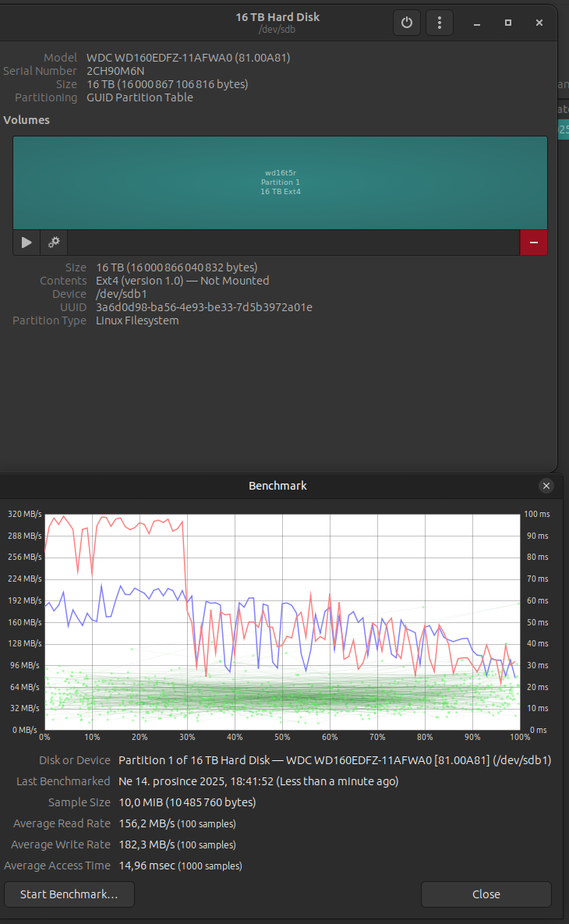Click inside the benchmark graph area
Viewport: 569px width, 924px height.
282,622
